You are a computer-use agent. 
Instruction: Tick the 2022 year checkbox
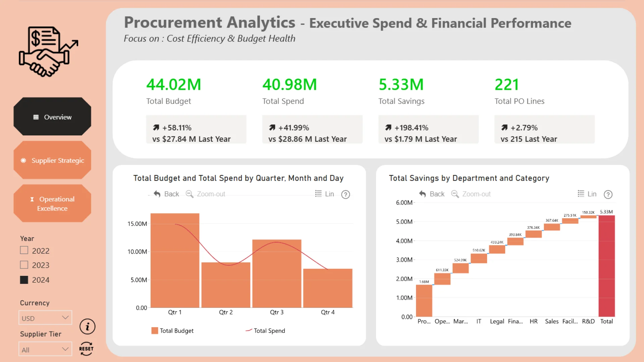tap(24, 250)
